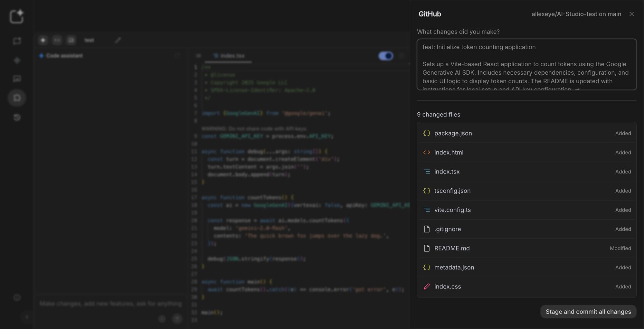644x329 pixels.
Task: Open the GitHub panel from the sidebar
Action: click(x=17, y=98)
